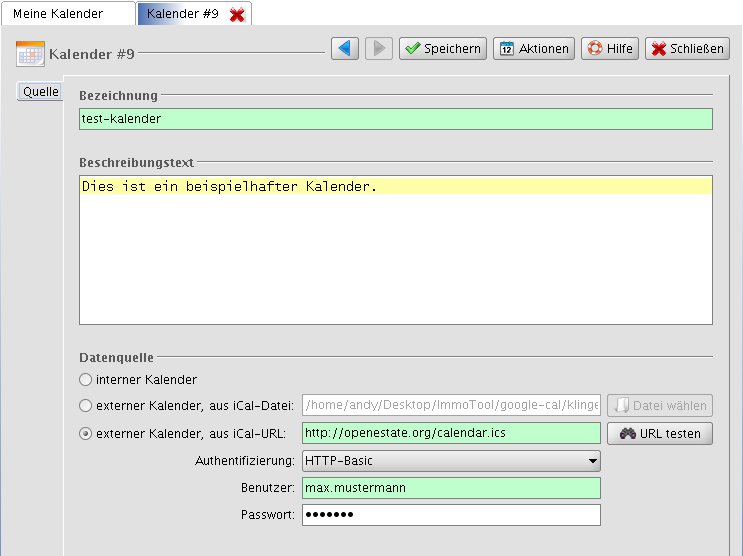Click the Passwort input field

coord(451,515)
